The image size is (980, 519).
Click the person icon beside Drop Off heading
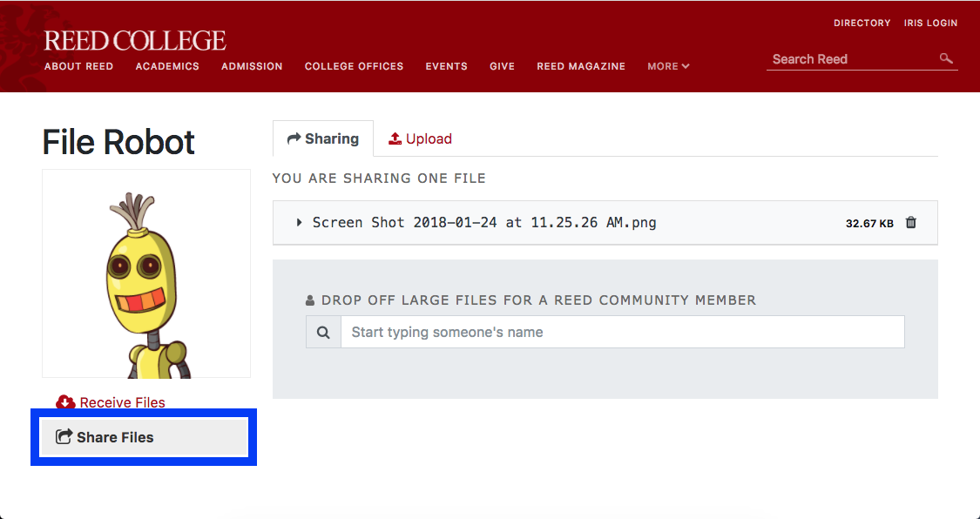(x=310, y=300)
